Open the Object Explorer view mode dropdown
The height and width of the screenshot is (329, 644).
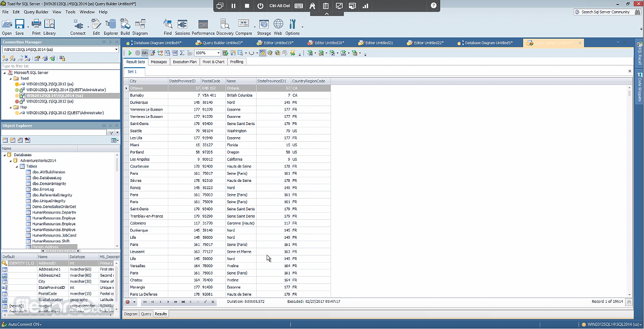pyautogui.click(x=115, y=140)
